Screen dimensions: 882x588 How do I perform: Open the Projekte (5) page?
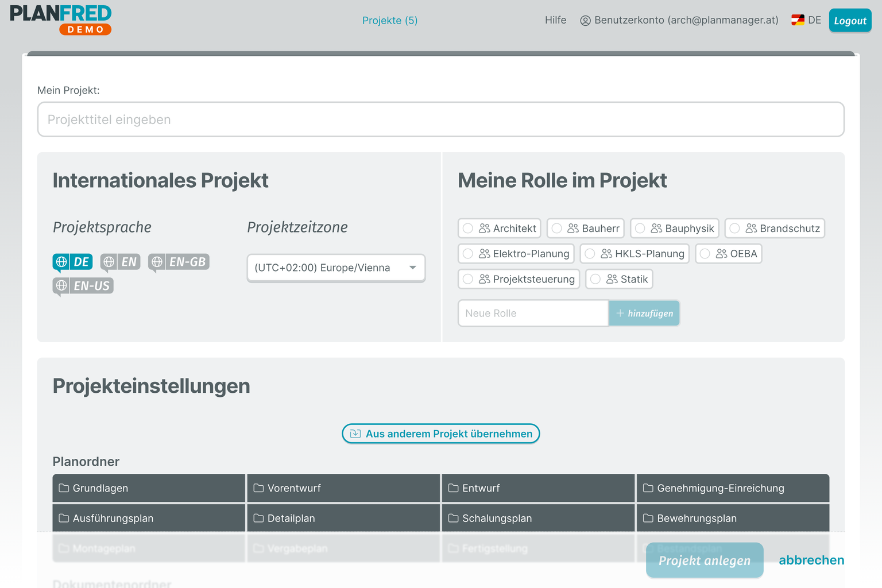[390, 21]
